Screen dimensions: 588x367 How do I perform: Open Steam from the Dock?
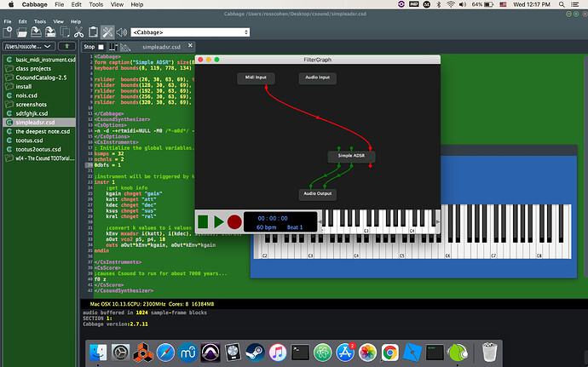[x=255, y=353]
